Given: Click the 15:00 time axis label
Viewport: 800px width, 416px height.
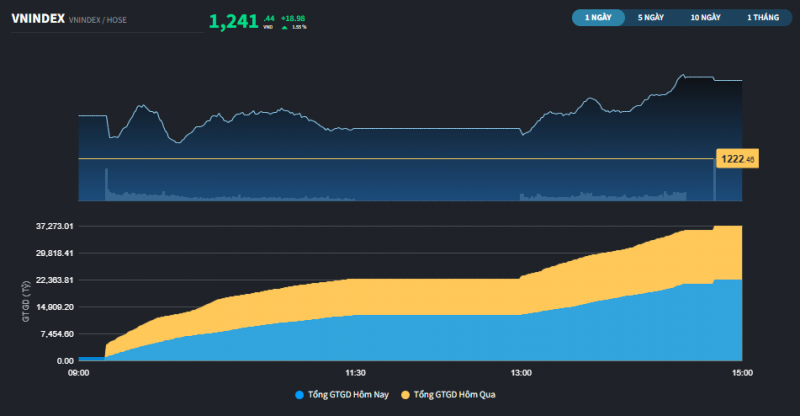Looking at the screenshot, I should [741, 372].
